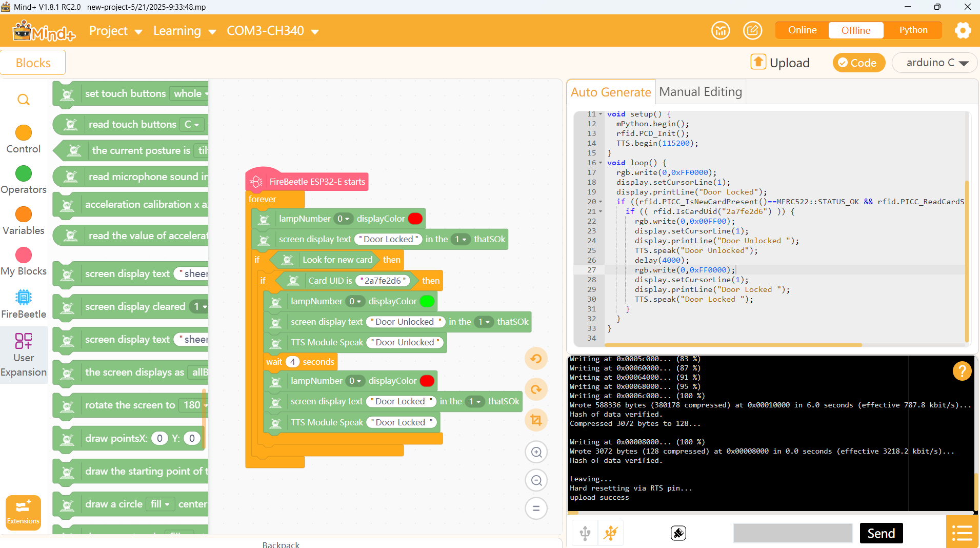Select the Control category circle
The height and width of the screenshot is (548, 980).
(24, 132)
